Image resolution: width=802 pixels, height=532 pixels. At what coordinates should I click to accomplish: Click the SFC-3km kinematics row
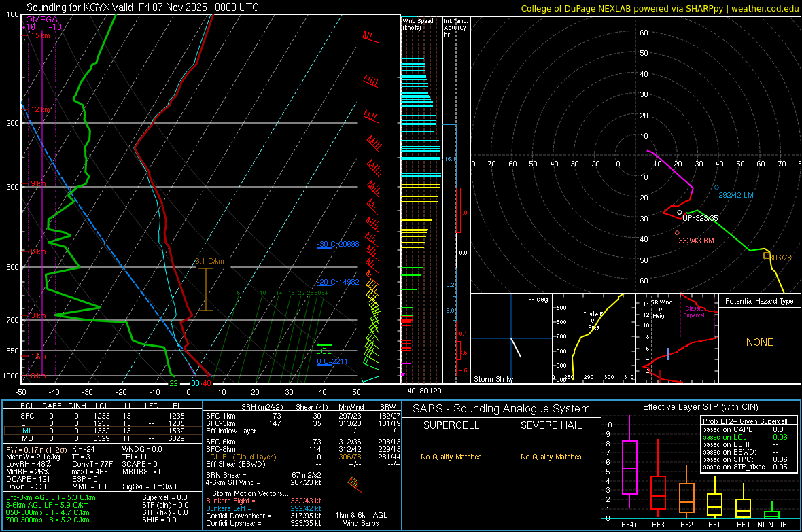click(x=303, y=423)
